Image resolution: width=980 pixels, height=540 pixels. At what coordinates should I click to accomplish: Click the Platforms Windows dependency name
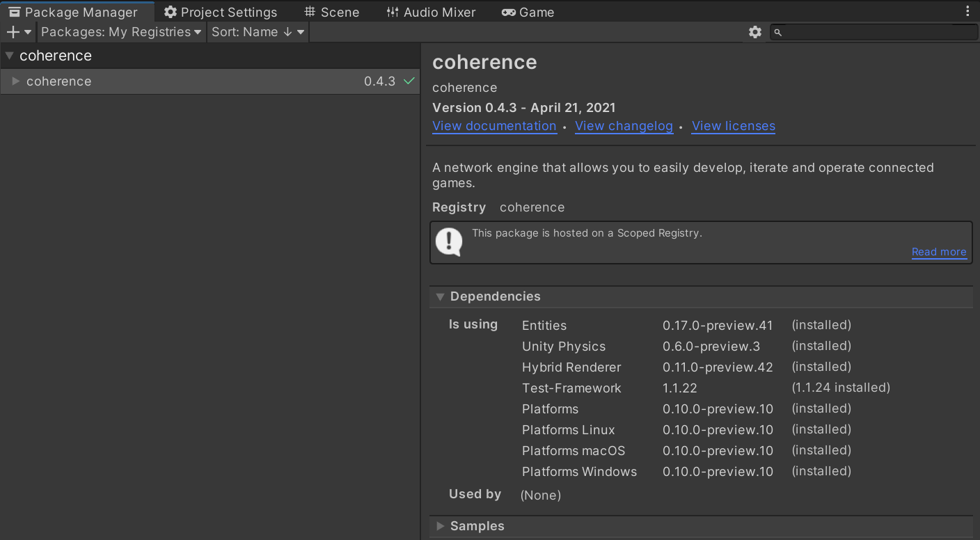coord(579,472)
